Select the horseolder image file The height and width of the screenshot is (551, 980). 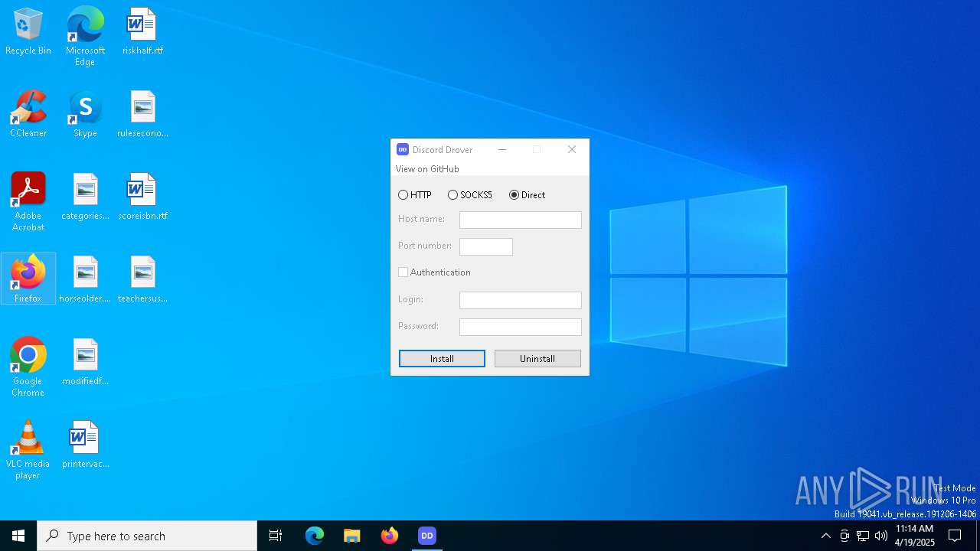(85, 280)
